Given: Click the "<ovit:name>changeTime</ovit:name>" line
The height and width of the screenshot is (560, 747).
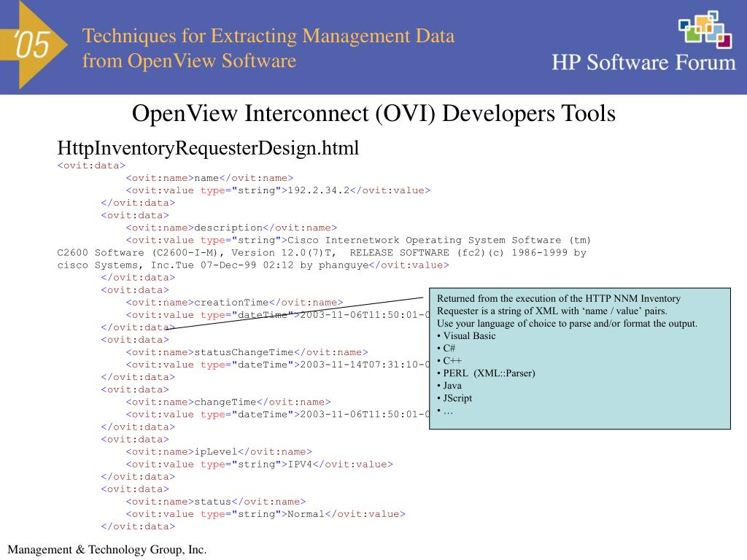Looking at the screenshot, I should [x=228, y=402].
